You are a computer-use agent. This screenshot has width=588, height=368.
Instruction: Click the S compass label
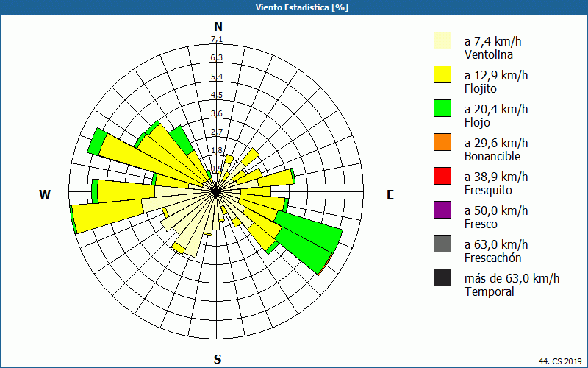(x=218, y=359)
